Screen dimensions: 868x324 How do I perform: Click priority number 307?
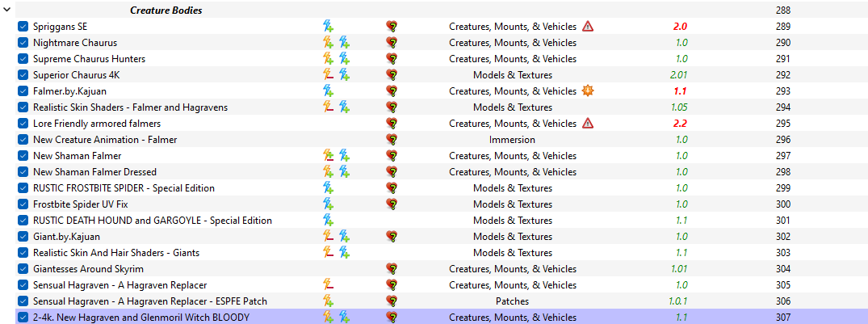tap(782, 318)
